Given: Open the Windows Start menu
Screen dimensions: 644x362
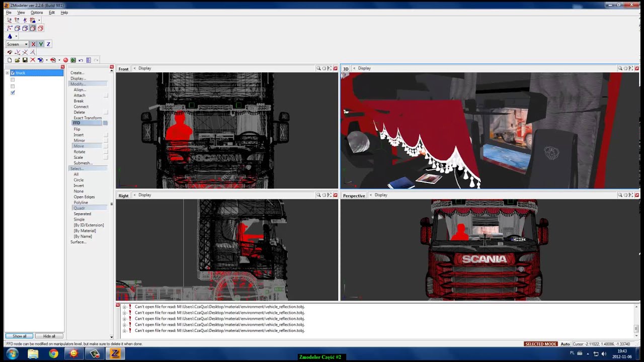Looking at the screenshot, I should (x=12, y=353).
